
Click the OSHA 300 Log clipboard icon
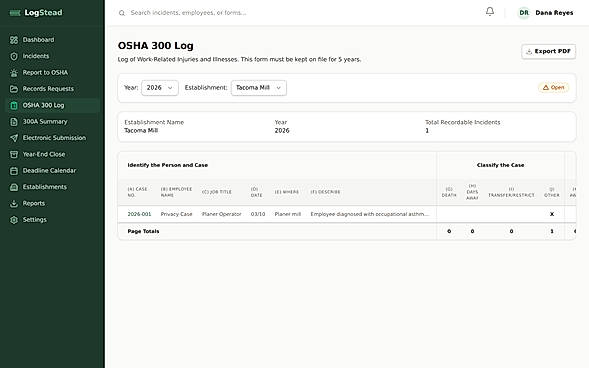(14, 106)
